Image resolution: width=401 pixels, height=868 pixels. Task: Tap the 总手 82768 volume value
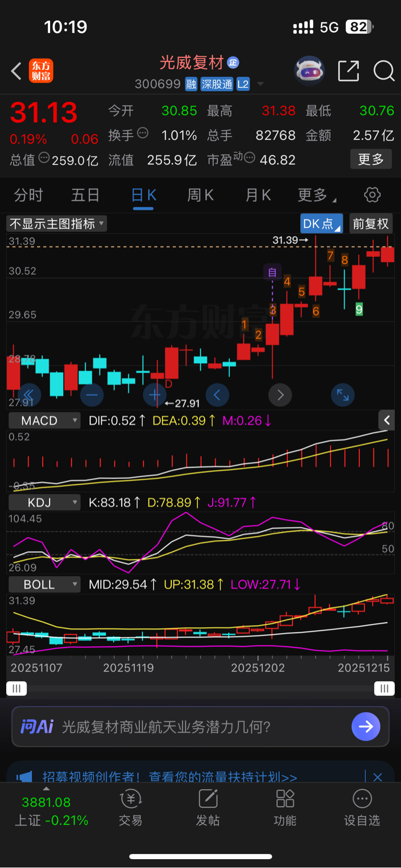pos(251,136)
